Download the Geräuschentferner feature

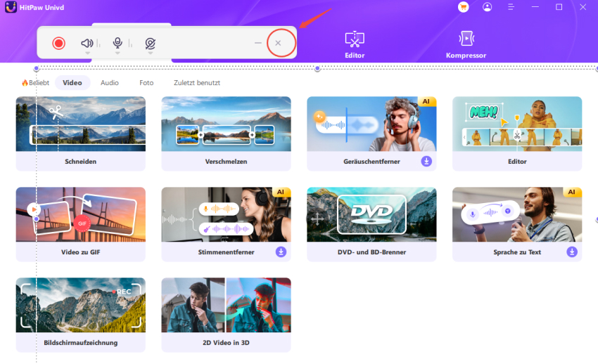point(426,162)
